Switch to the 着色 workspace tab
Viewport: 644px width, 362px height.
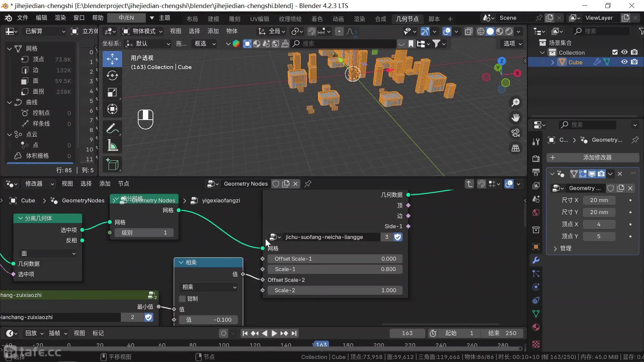coord(317,19)
